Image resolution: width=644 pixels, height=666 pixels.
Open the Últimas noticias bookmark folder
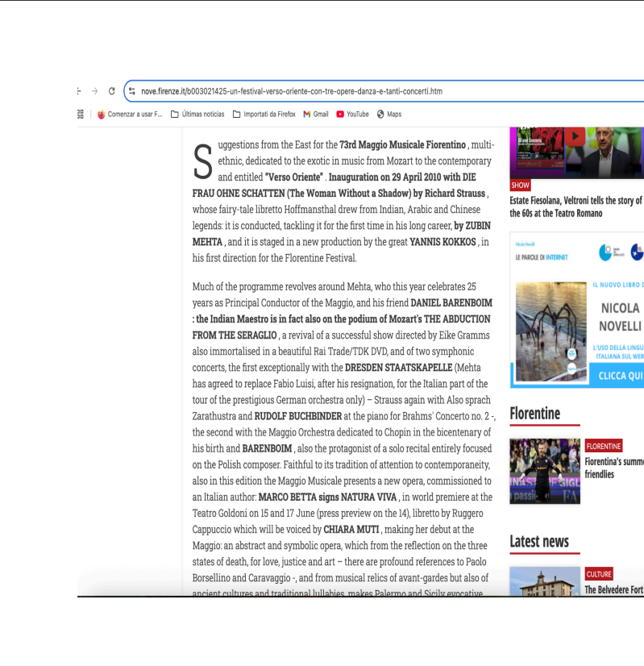point(197,114)
